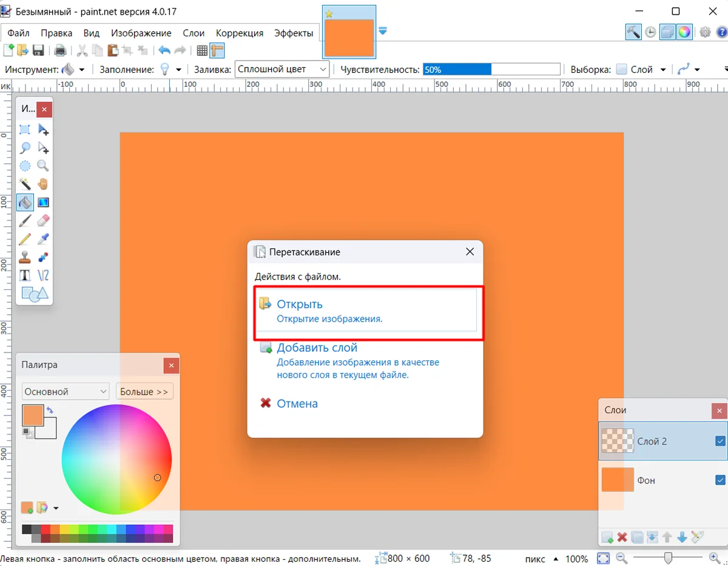This screenshot has height=566, width=728.
Task: Open the Коррекция menu
Action: 240,33
